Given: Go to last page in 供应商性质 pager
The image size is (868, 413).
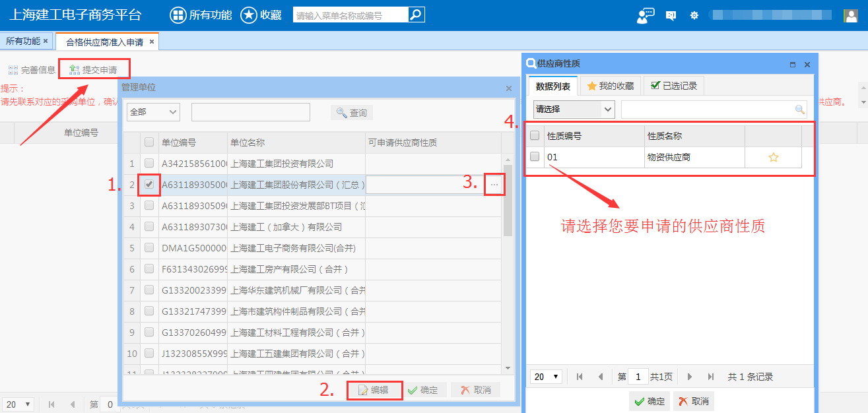Looking at the screenshot, I should (710, 377).
